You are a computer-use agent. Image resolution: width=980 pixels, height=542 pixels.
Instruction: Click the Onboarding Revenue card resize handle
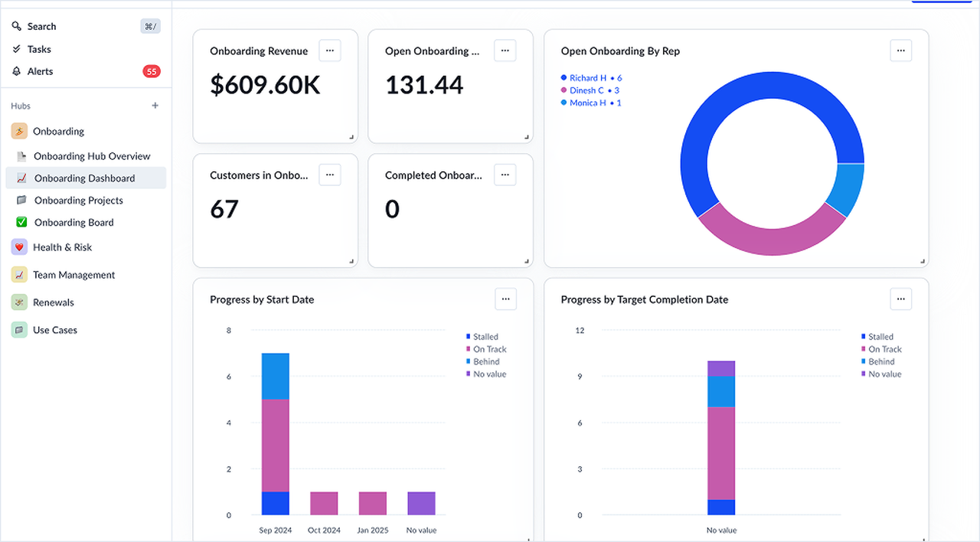tap(352, 137)
